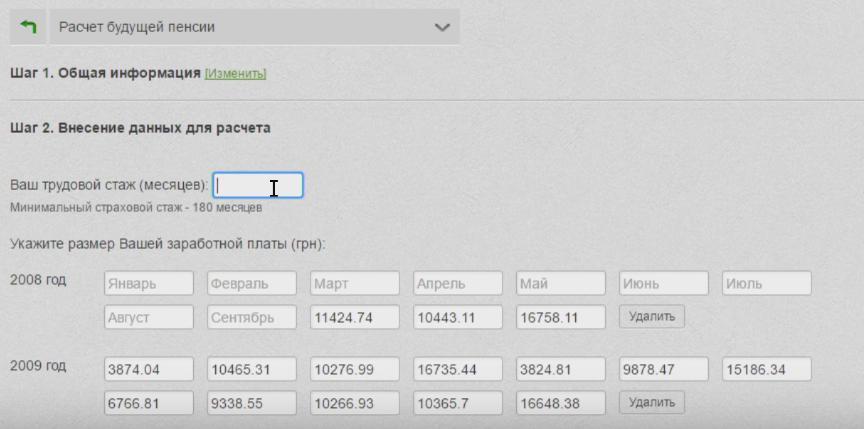Select the 2008 Апрель salary field
Viewport: 864px width, 429px height.
[x=458, y=283]
